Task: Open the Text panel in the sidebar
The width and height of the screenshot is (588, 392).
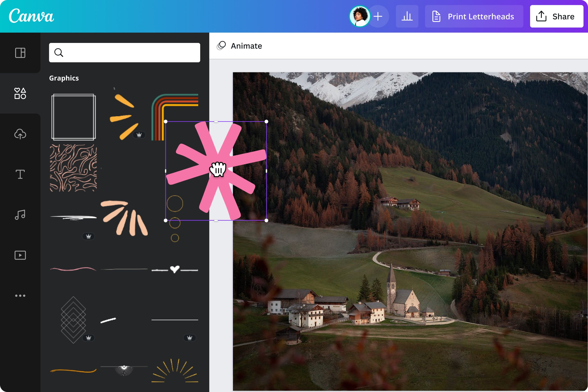Action: point(20,175)
